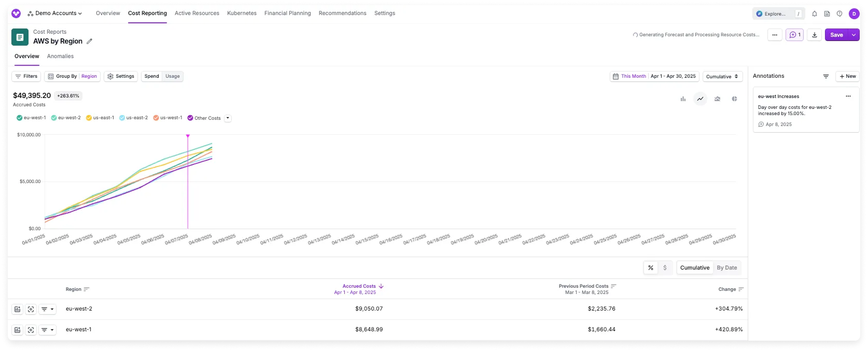This screenshot has width=868, height=351.
Task: Open the annotation comments button showing 1
Action: coord(794,35)
